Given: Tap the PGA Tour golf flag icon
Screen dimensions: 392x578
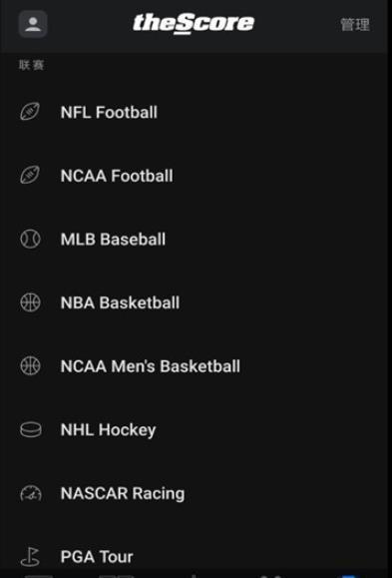Looking at the screenshot, I should [x=30, y=557].
